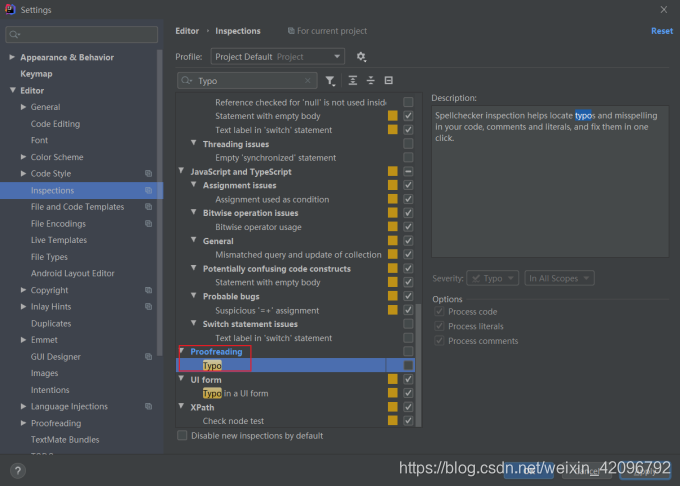Open the Profile 'Project Default' dropdown
The width and height of the screenshot is (681, 487).
pos(278,56)
